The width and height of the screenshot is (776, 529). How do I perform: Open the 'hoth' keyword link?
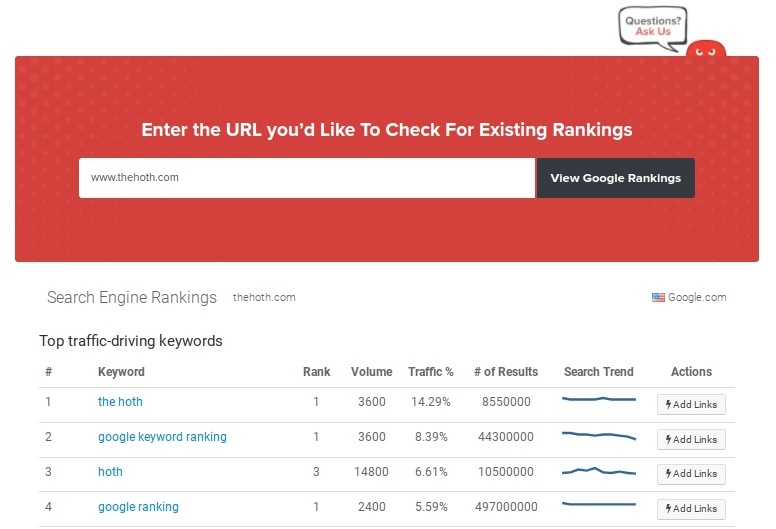tap(110, 472)
